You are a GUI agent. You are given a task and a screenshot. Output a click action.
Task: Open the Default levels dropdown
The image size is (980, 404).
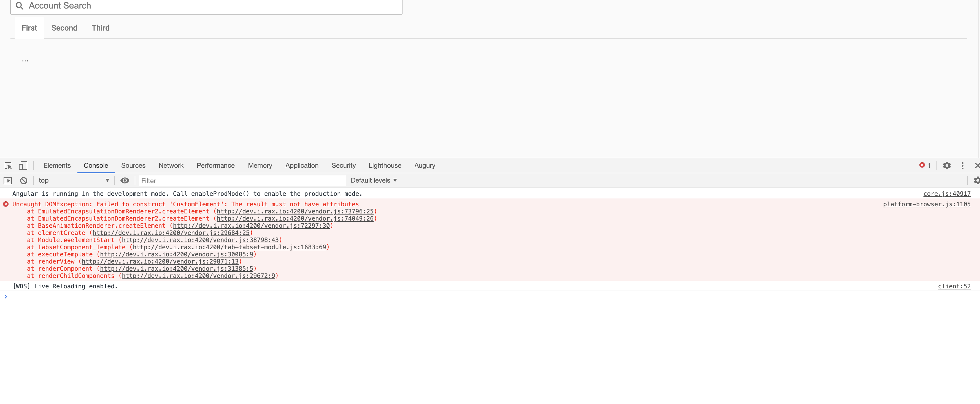coord(373,180)
